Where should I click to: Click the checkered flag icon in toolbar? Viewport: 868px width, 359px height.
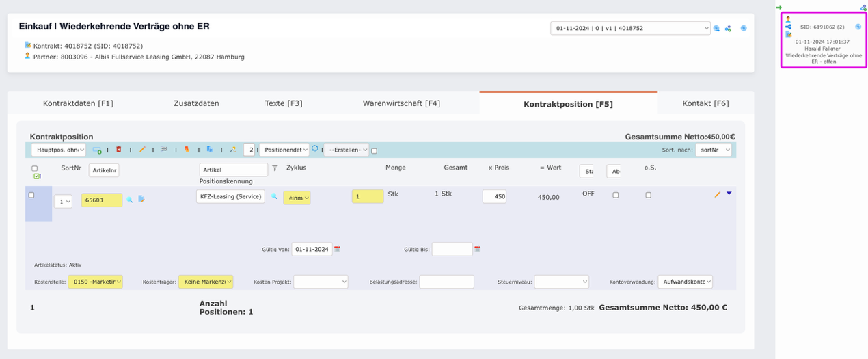pos(164,149)
